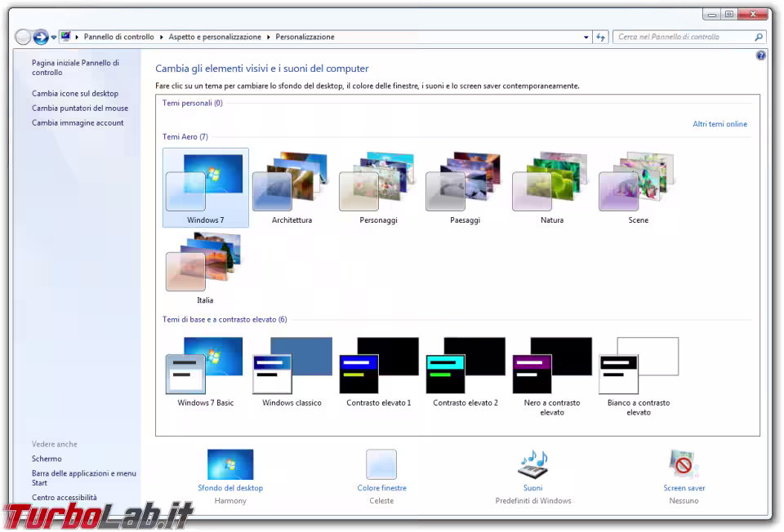This screenshot has width=784, height=532.
Task: Open Pagina iniziale Pannello di controllo
Action: point(75,68)
